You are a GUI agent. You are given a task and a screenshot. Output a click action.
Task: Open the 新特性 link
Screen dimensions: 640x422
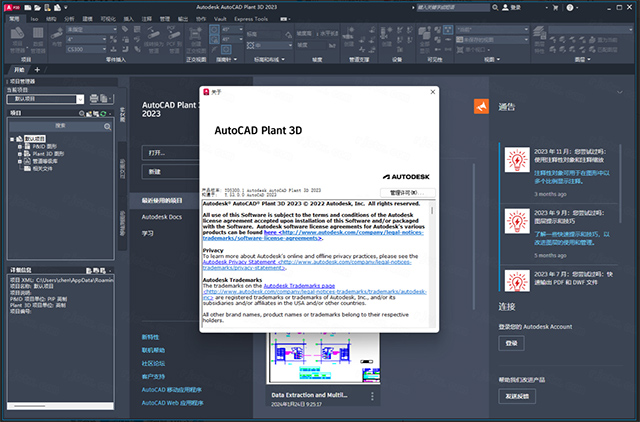coord(150,337)
